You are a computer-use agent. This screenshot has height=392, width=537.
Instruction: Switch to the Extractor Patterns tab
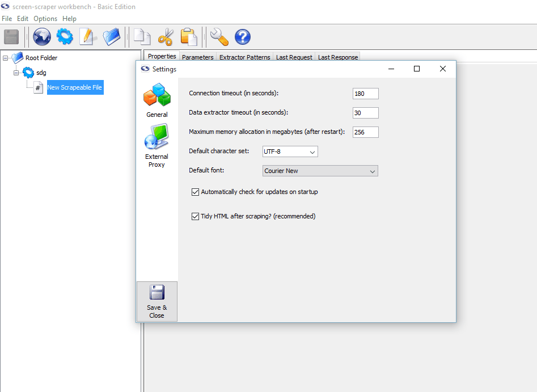point(244,57)
